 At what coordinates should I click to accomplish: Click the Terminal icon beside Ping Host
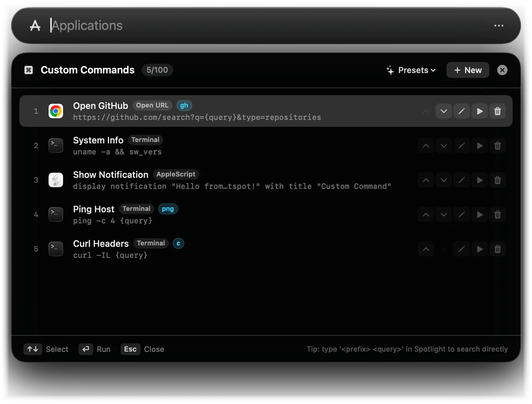point(56,214)
